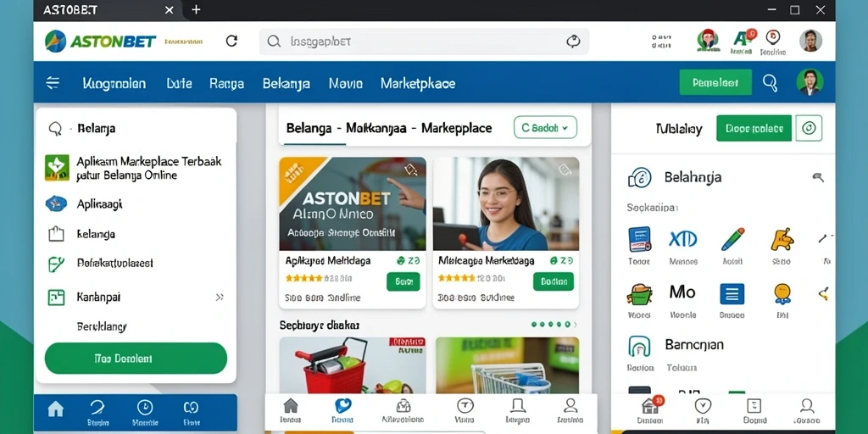
Task: Select the Ranga navbar item
Action: tap(226, 84)
